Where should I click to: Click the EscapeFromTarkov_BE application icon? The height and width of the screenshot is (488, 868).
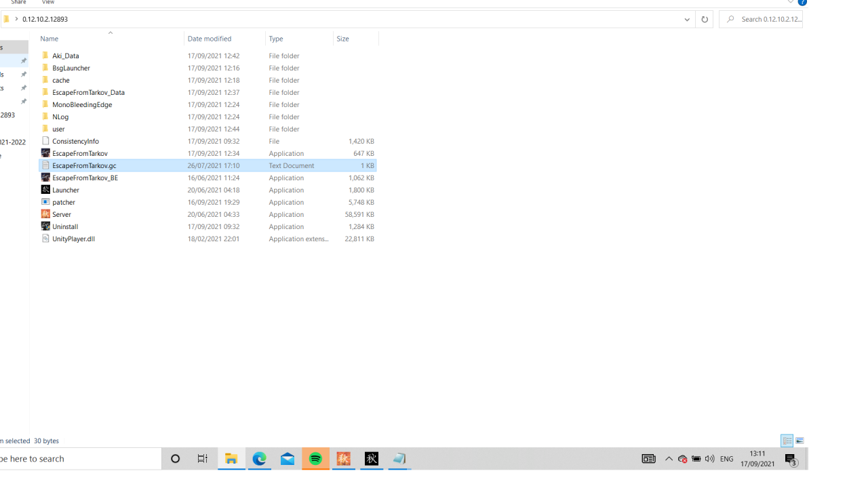point(45,178)
